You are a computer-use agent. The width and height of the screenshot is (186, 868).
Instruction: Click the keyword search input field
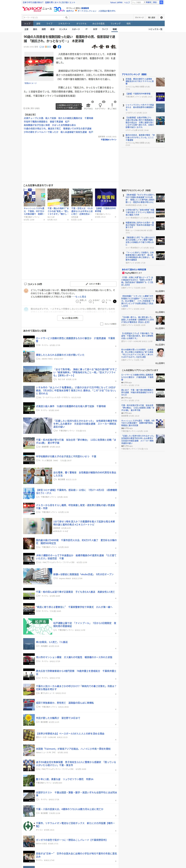44,18
